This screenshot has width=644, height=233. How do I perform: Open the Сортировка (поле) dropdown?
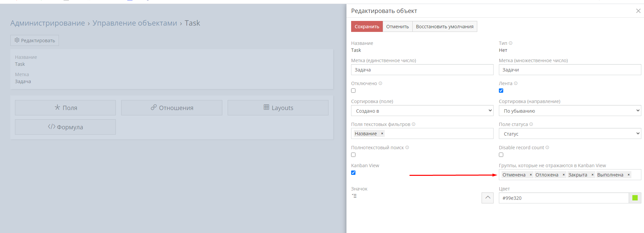click(x=422, y=111)
